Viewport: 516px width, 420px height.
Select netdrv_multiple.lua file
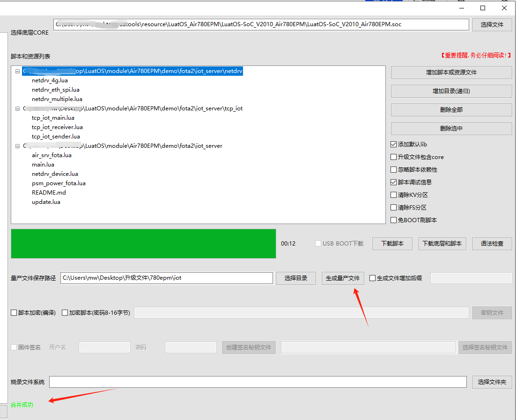tap(57, 99)
